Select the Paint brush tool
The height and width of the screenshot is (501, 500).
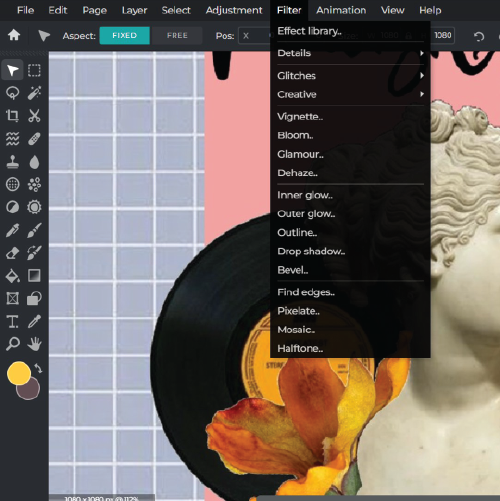pos(34,230)
